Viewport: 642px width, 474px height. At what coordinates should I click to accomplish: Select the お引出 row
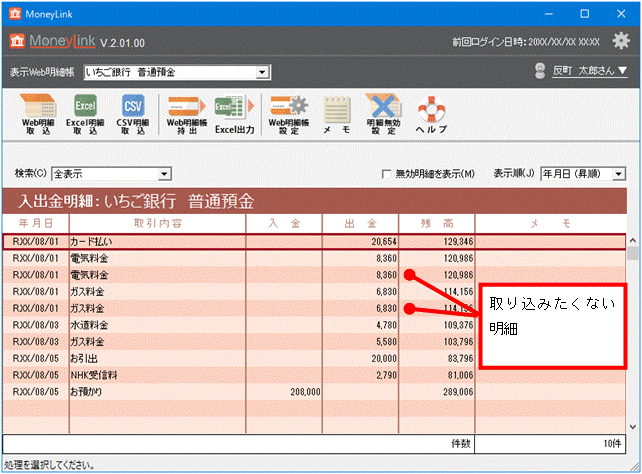(x=314, y=359)
